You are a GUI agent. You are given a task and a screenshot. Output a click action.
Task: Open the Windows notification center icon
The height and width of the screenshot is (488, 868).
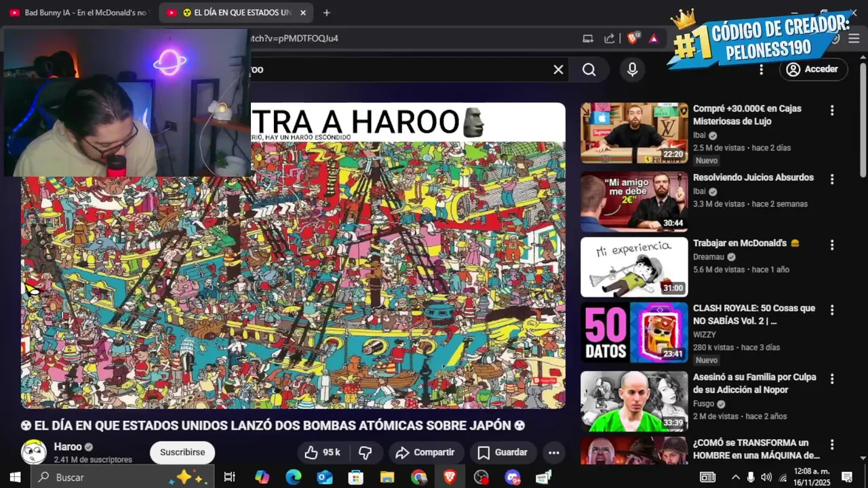[x=847, y=477]
